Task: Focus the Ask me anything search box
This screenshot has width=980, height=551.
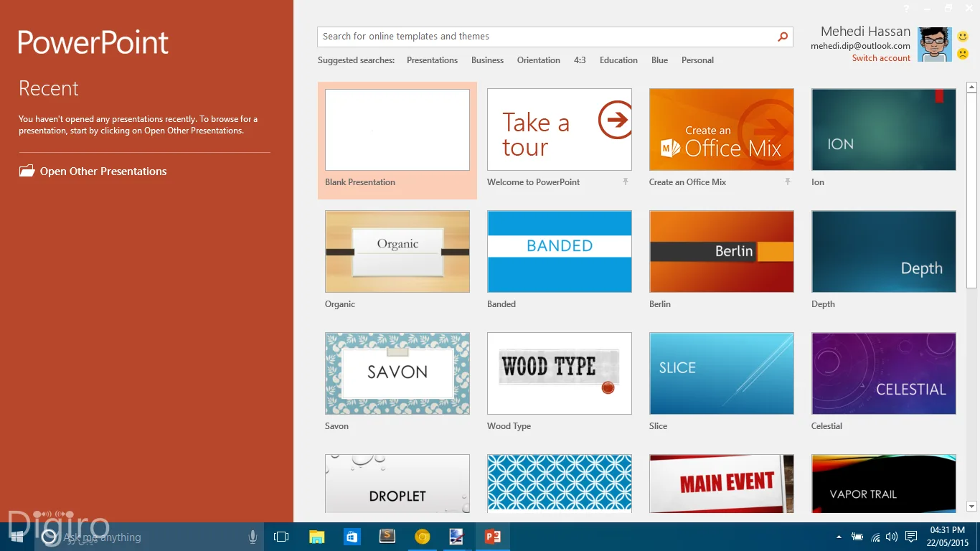Action: pos(149,537)
